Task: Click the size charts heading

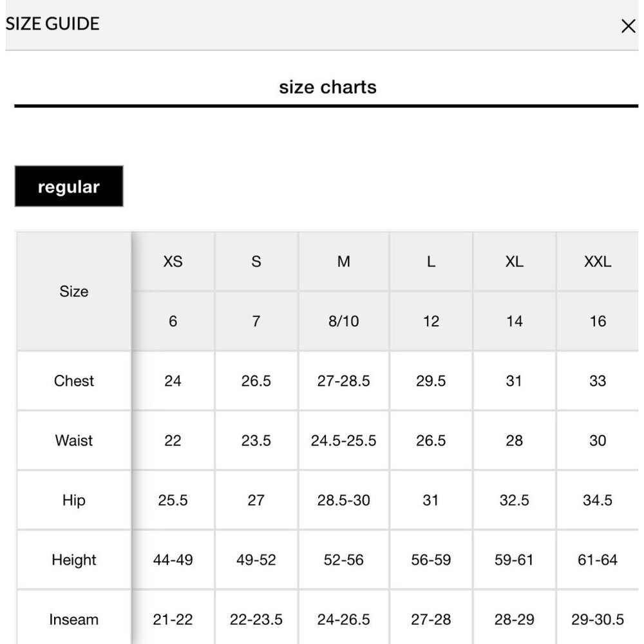Action: click(327, 87)
